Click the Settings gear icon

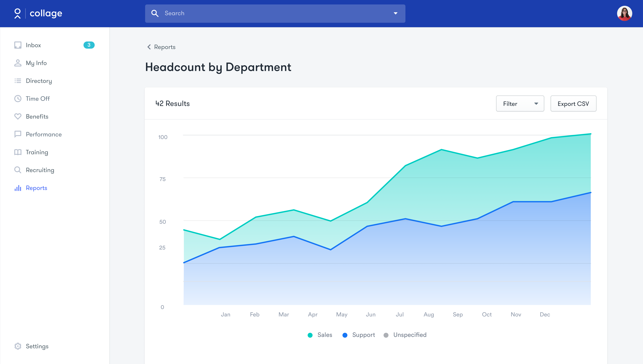point(18,346)
